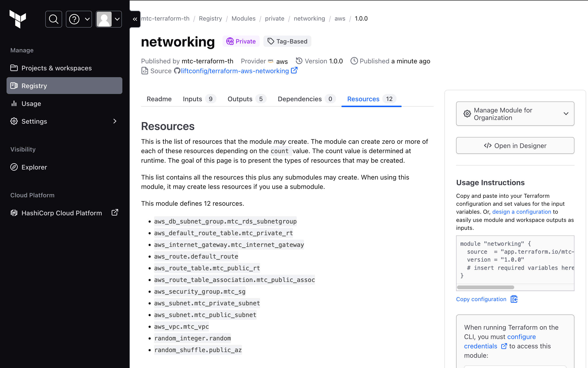Switch to the Dependencies tab
Screen dimensions: 588x368
pyautogui.click(x=307, y=99)
